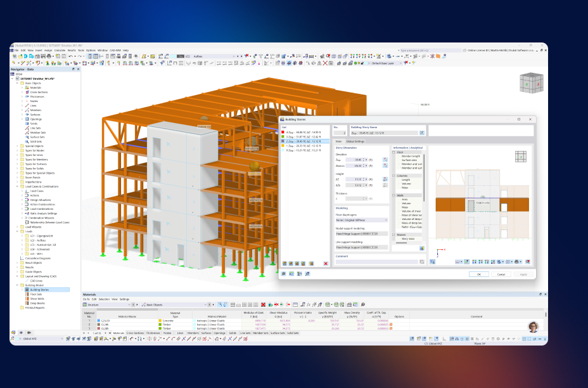The width and height of the screenshot is (588, 388).
Task: Check the Walls checkbox in the Information | Analytical list
Action: click(393, 195)
